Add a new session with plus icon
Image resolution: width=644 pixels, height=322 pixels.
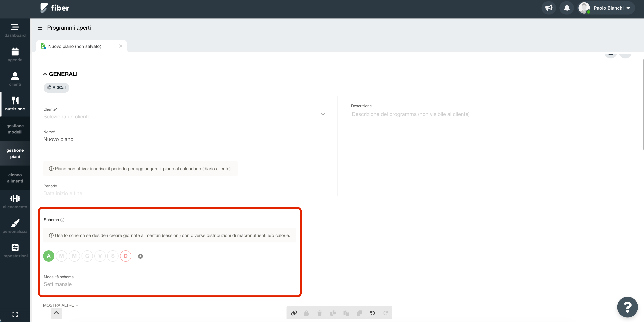click(140, 256)
